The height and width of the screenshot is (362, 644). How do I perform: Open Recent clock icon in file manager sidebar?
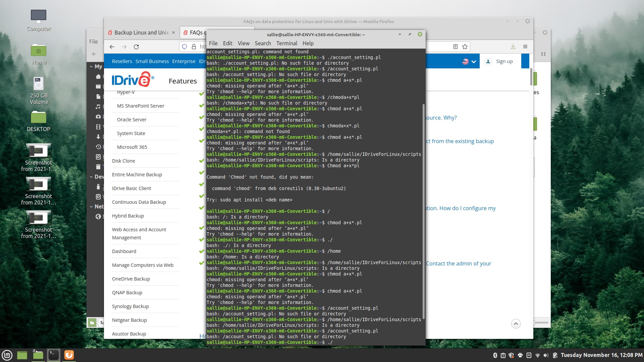(98, 147)
